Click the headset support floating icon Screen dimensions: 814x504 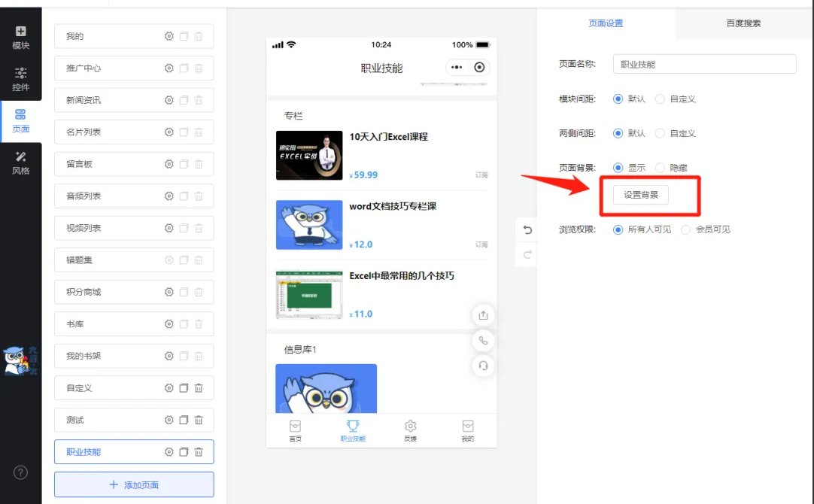click(x=483, y=366)
